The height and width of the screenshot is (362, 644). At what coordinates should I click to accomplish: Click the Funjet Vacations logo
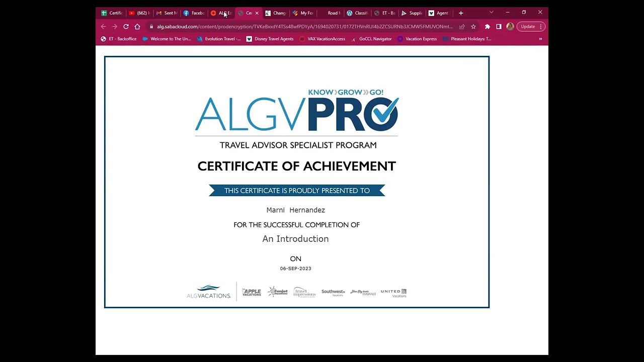point(278,292)
